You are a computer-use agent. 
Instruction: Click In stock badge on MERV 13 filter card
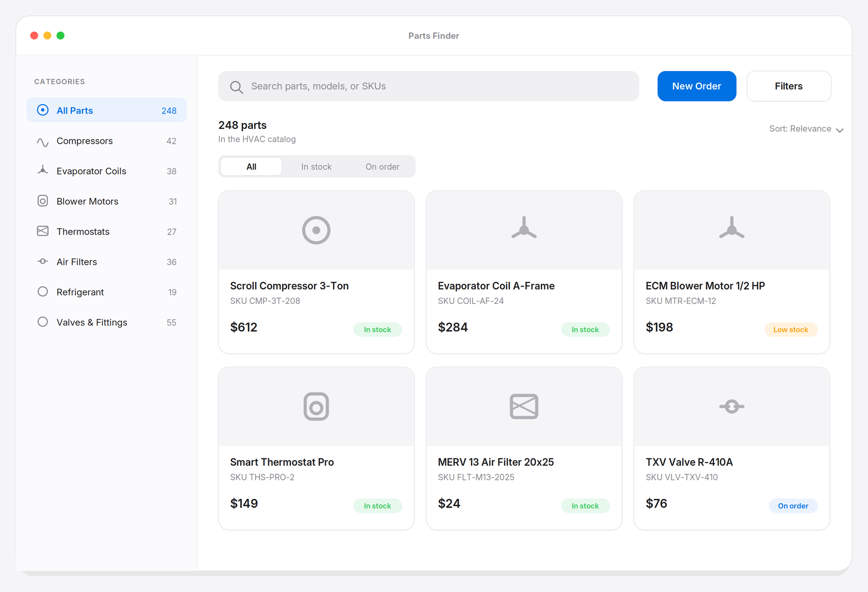[x=585, y=506]
